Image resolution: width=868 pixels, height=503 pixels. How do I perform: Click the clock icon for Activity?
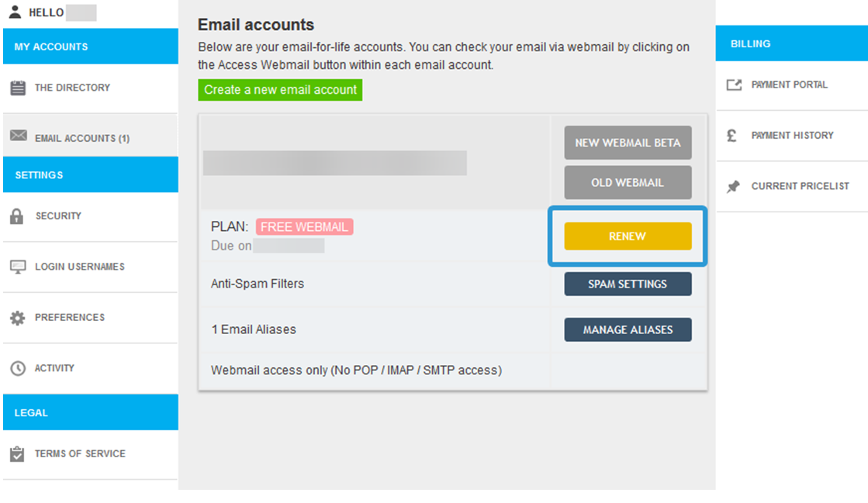(x=18, y=369)
